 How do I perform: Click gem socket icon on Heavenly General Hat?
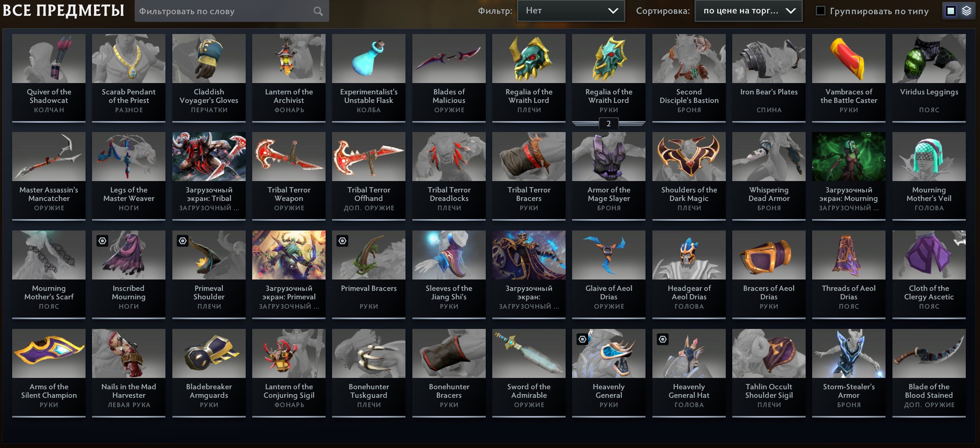[663, 339]
